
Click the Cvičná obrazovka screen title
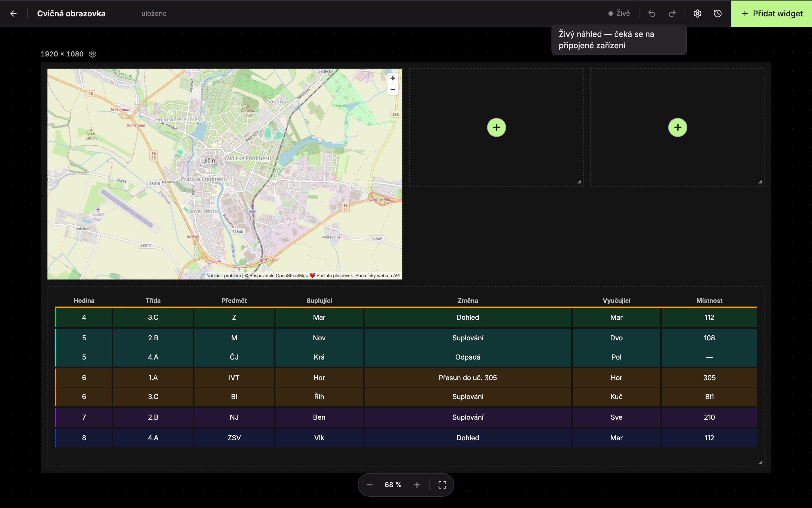pyautogui.click(x=71, y=14)
